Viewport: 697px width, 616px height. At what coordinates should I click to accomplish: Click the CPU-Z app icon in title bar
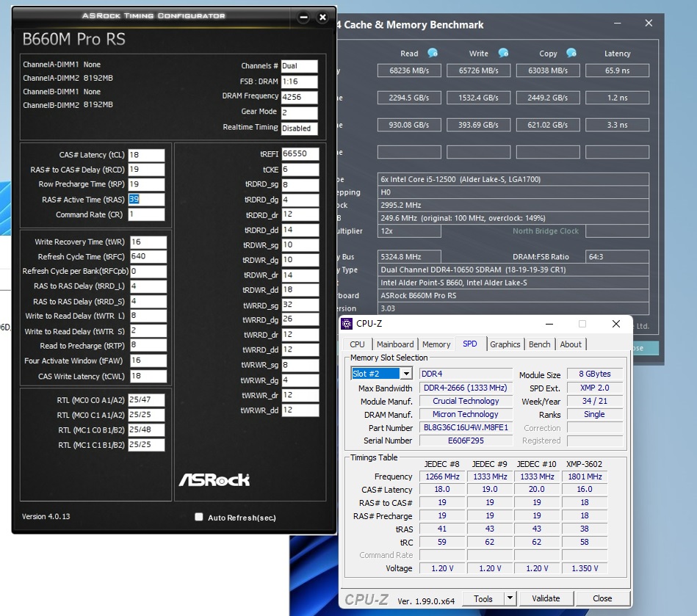(347, 324)
